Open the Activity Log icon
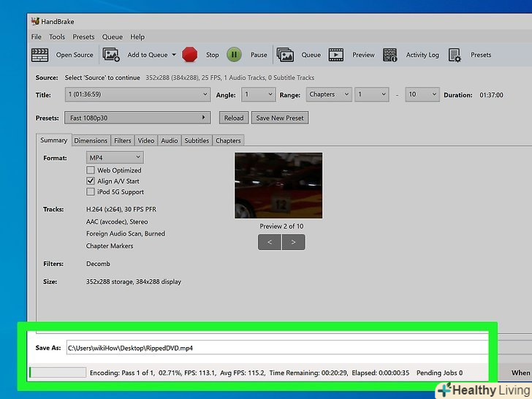The height and width of the screenshot is (399, 532). 390,55
